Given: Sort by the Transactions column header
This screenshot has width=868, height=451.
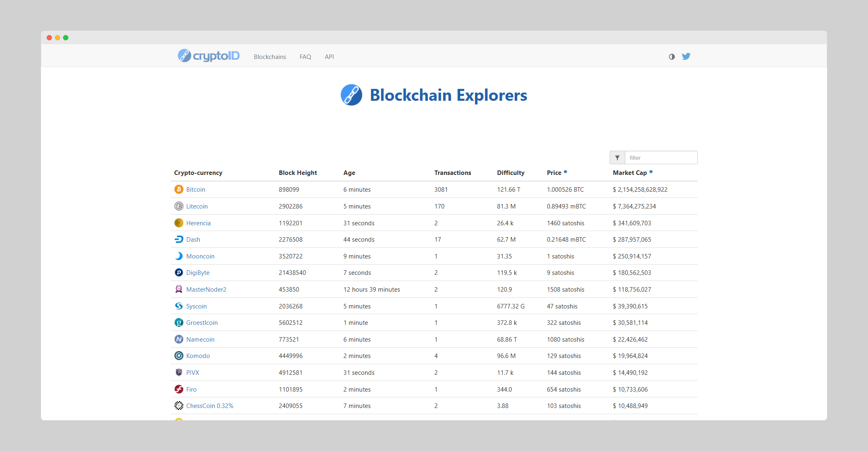Looking at the screenshot, I should pyautogui.click(x=452, y=173).
